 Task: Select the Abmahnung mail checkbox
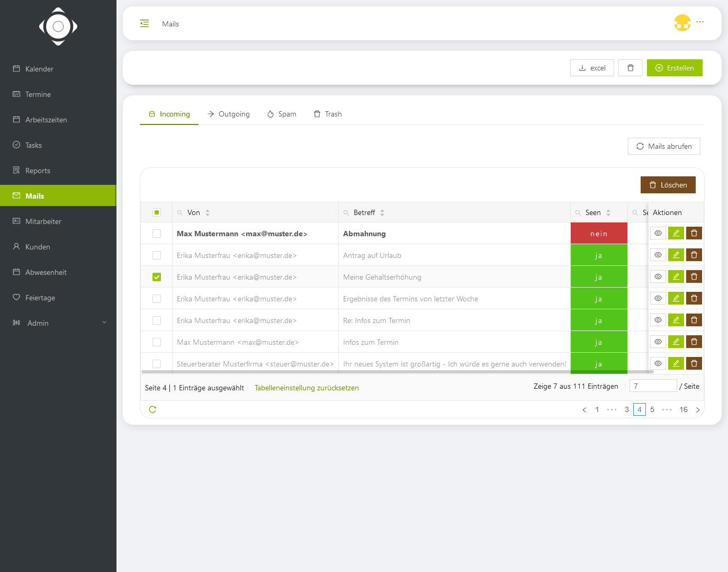[x=157, y=234]
